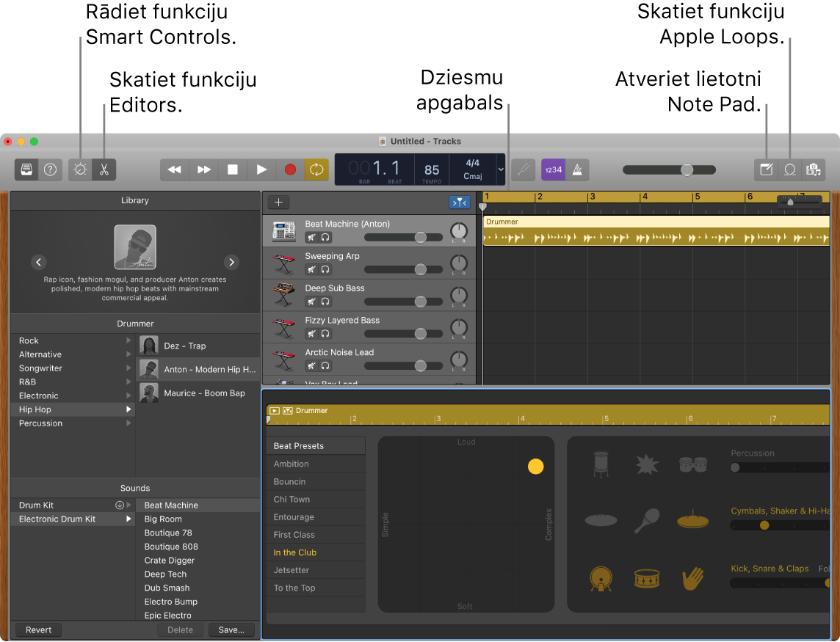Select the Hip Hop genre
The height and width of the screenshot is (642, 840).
tap(72, 409)
